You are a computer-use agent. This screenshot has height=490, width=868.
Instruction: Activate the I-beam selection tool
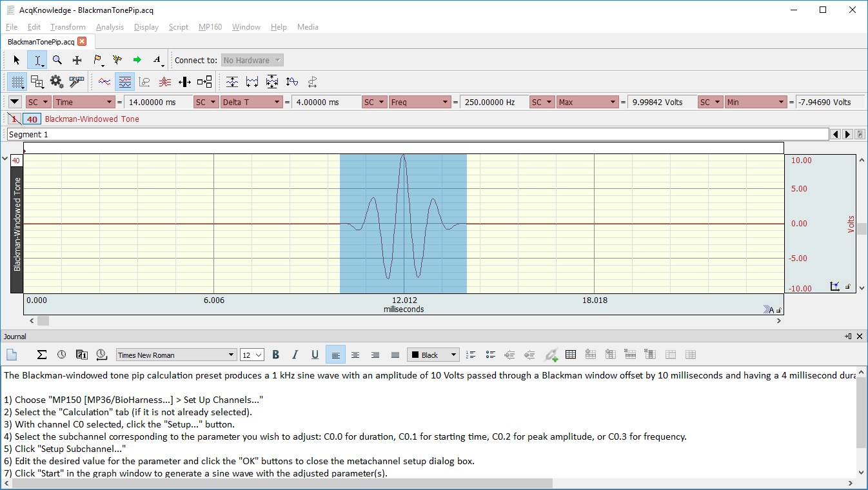coord(37,60)
